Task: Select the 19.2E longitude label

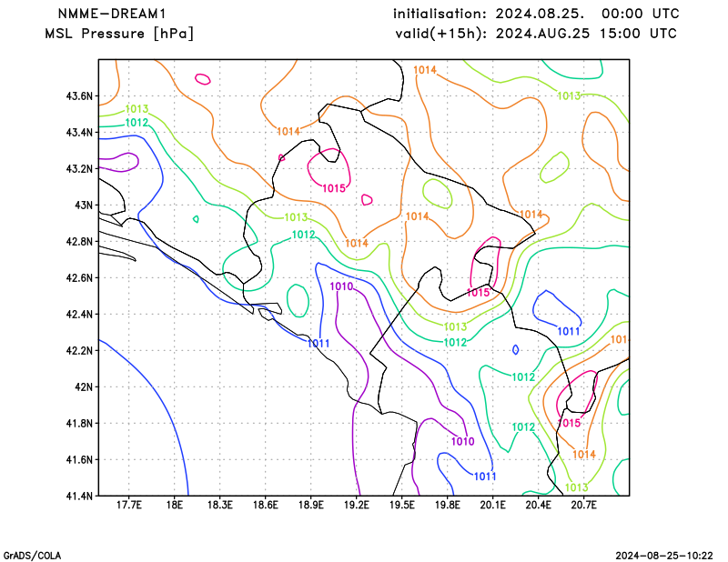Action: pos(356,505)
